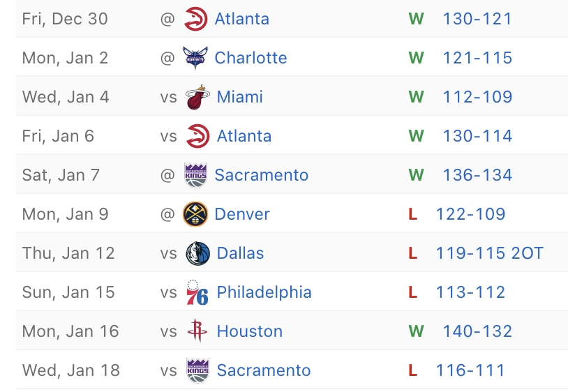568x392 pixels.
Task: Open the Houston team link
Action: pos(250,331)
